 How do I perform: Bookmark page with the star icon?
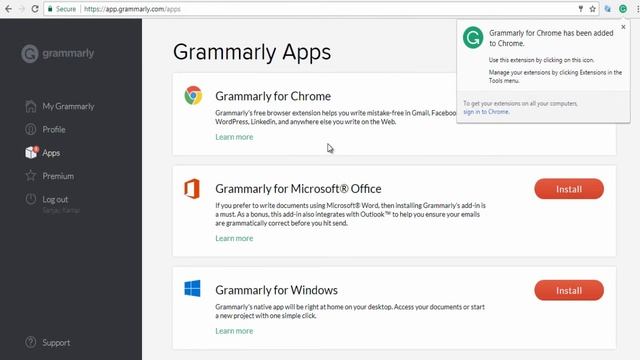[x=592, y=9]
